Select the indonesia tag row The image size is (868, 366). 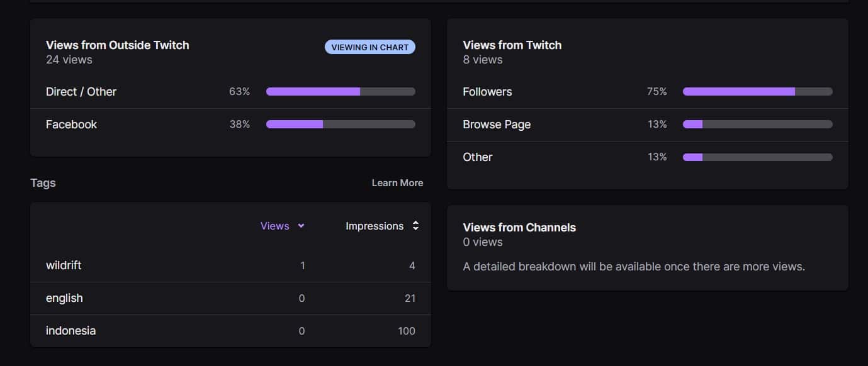[70, 330]
